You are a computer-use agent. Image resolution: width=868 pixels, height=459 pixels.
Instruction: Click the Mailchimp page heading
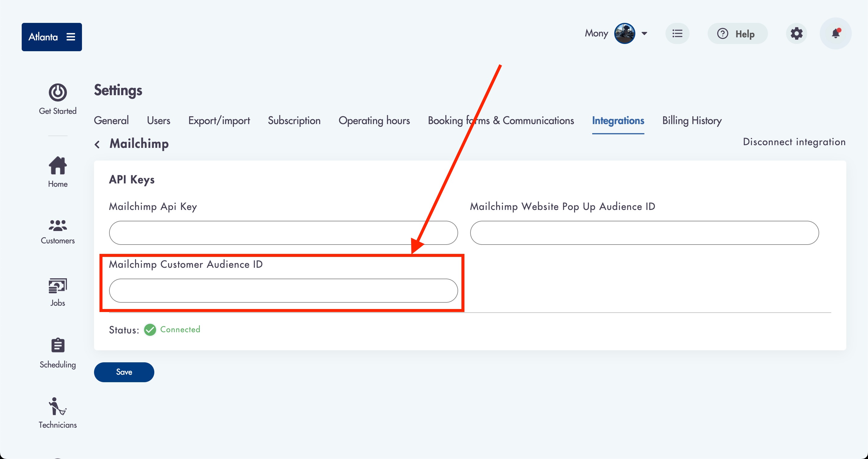pos(139,143)
